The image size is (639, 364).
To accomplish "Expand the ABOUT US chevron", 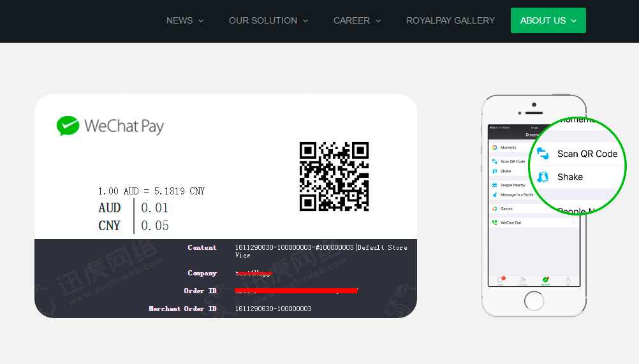I will tap(574, 21).
